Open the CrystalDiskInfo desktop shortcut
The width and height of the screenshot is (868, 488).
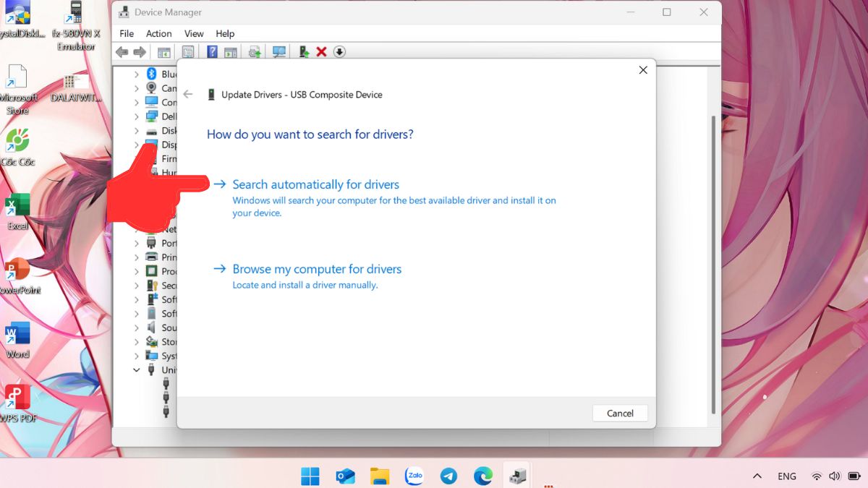pos(17,20)
